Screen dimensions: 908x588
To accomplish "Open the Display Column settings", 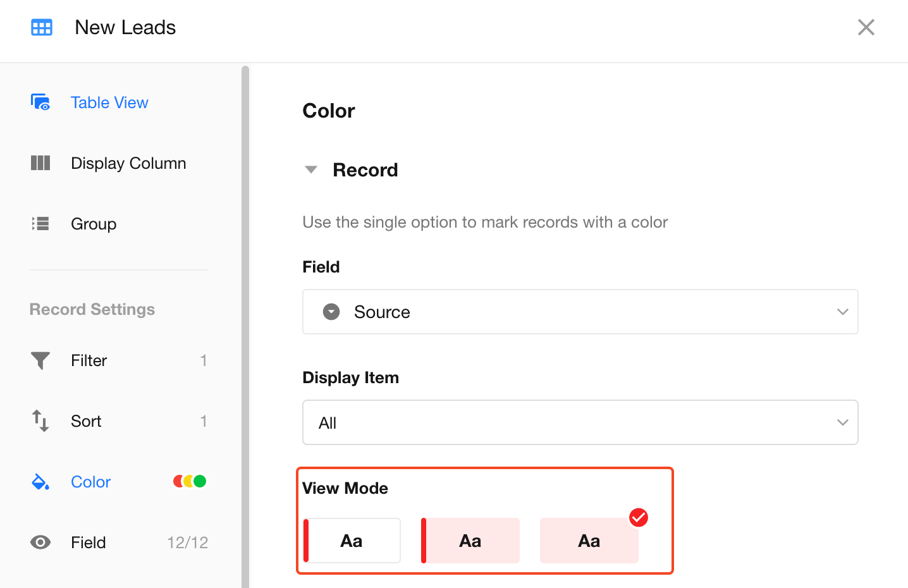I will pyautogui.click(x=128, y=163).
